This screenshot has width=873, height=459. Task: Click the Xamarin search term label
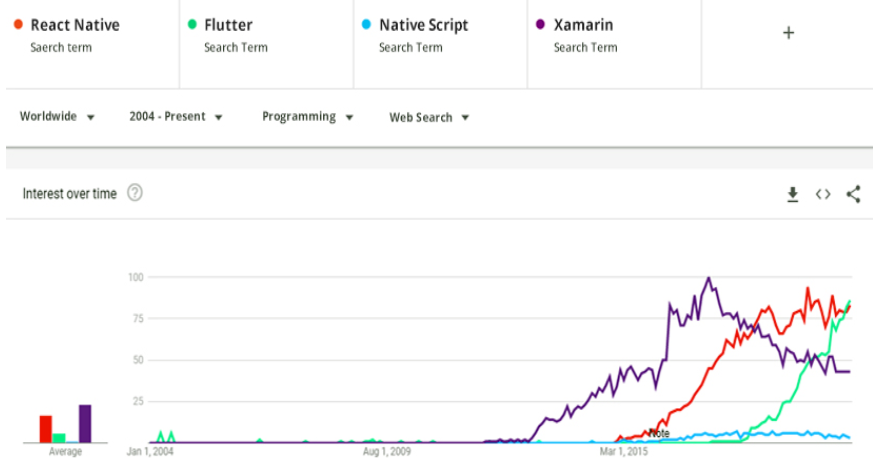[583, 24]
